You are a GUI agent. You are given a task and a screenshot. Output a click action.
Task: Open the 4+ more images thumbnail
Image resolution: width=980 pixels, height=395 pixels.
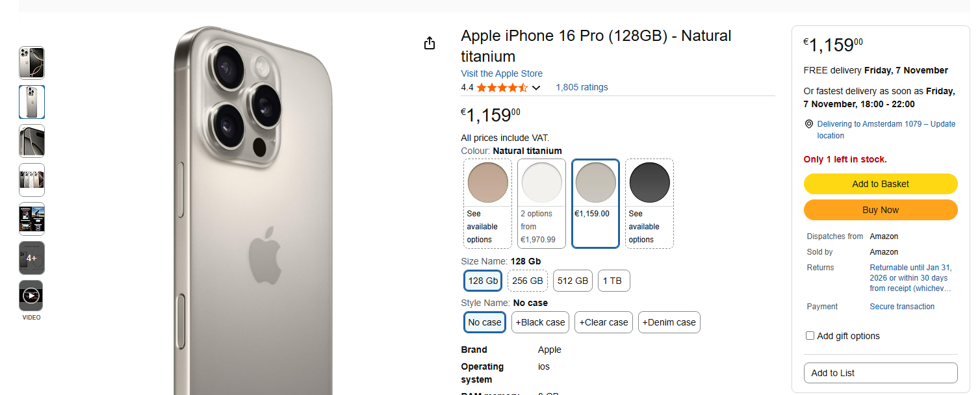click(32, 258)
